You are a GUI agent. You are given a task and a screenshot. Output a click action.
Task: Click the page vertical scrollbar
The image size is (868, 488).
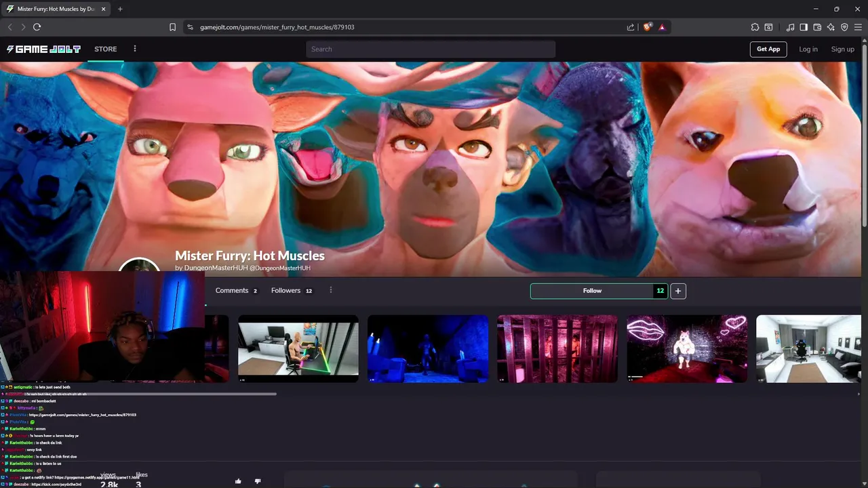[865, 136]
